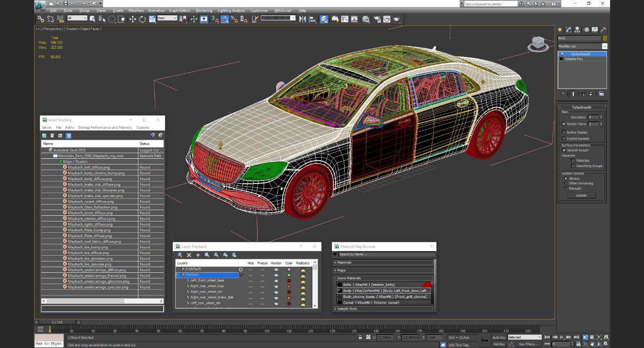Click Add new layer plus icon
Screen dimensions: 644x348
tap(198, 255)
